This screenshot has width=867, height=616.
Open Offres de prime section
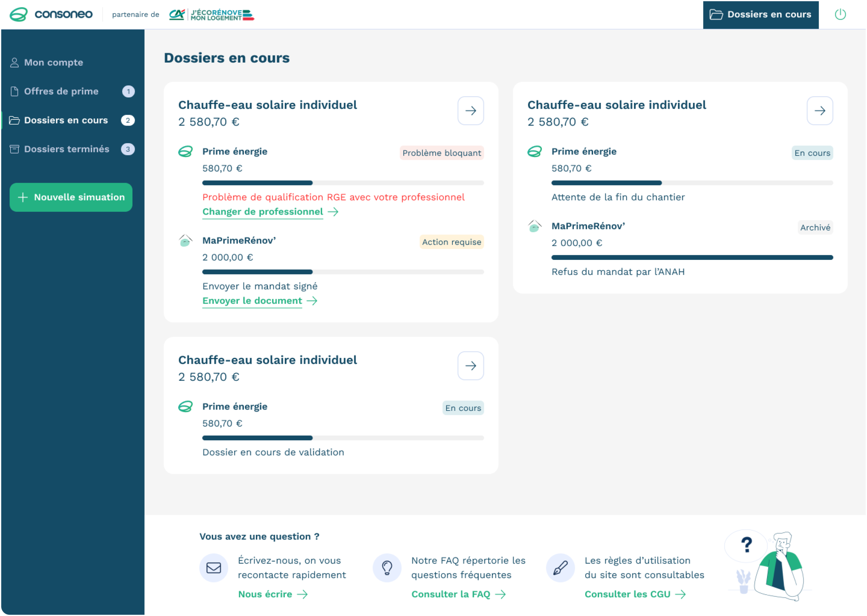point(61,91)
